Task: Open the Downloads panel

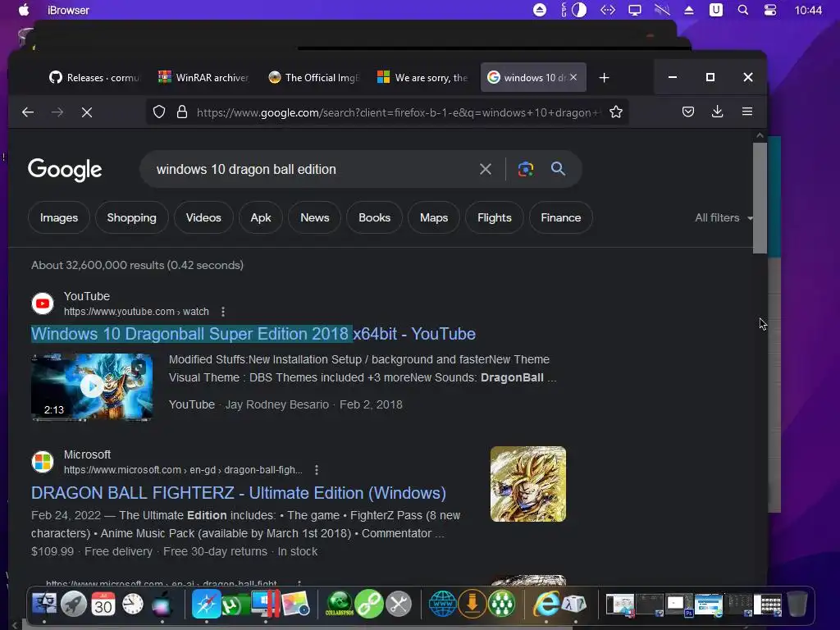Action: pyautogui.click(x=717, y=112)
